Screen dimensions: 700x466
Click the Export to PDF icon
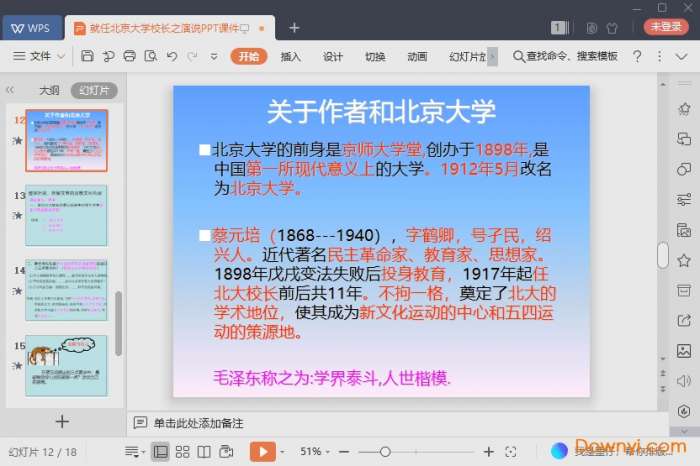tap(108, 56)
